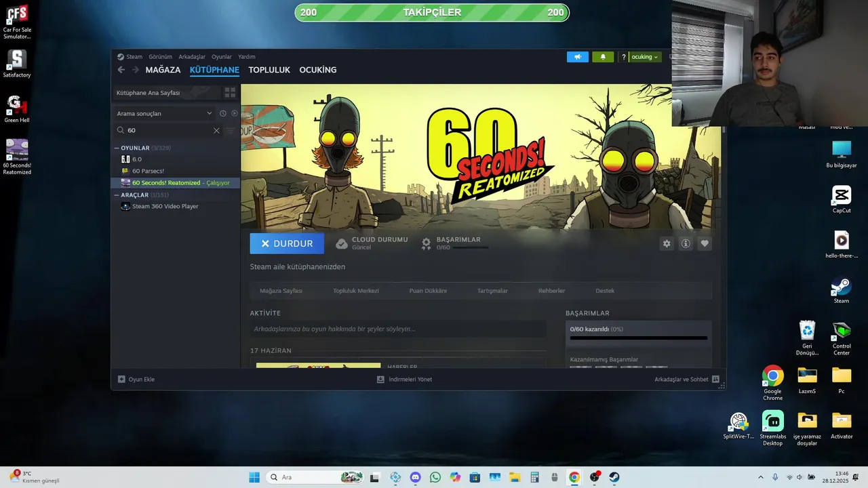
Task: Open the OCUKİNG profile tab
Action: click(318, 70)
